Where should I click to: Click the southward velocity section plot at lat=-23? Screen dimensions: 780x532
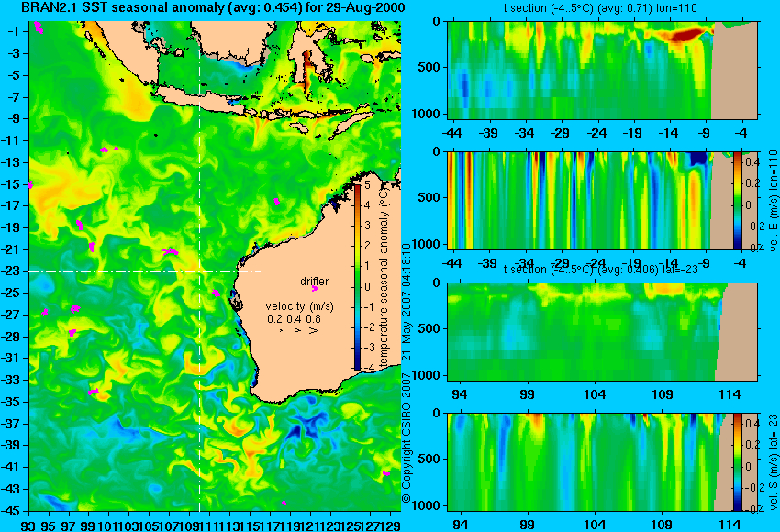pyautogui.click(x=602, y=462)
